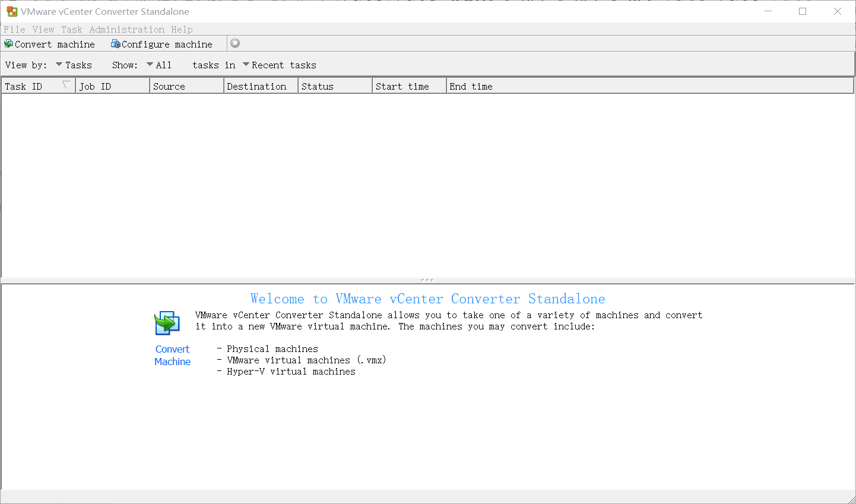Sort by Source column header

187,86
